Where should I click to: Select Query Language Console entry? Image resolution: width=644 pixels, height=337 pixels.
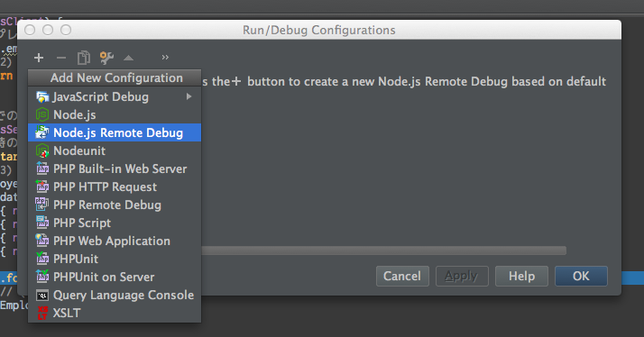(x=115, y=296)
